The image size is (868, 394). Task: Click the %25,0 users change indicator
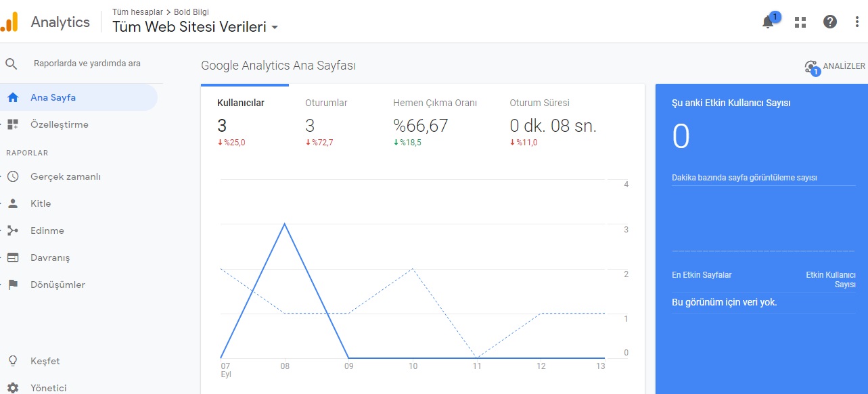231,143
